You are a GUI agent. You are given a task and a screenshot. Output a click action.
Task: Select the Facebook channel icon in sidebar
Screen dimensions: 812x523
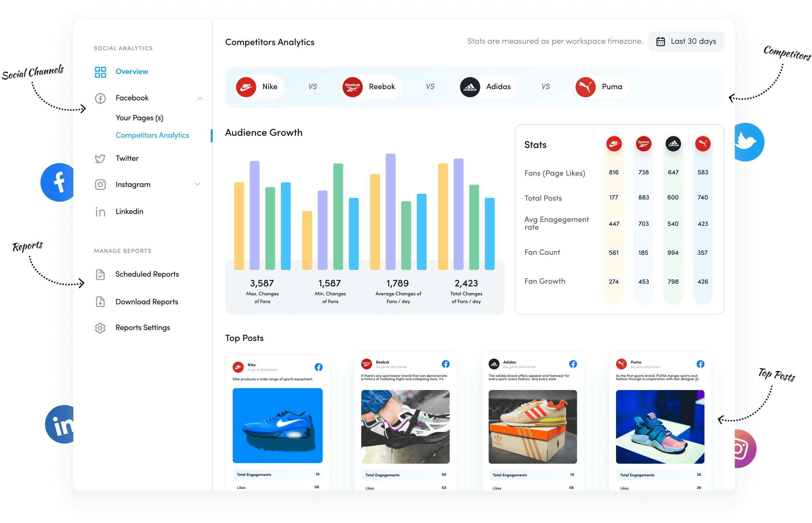tap(100, 98)
